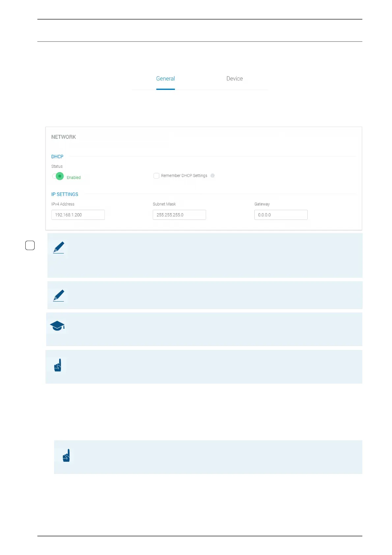Click the IPv4 Address field

coord(78,215)
